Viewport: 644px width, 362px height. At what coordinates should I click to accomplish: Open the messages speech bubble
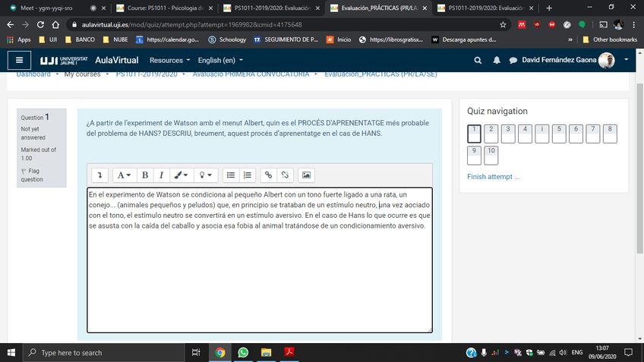[x=513, y=61]
